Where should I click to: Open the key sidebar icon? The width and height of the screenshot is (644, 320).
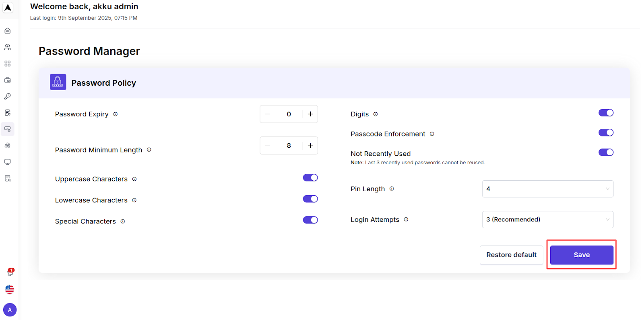click(x=8, y=96)
